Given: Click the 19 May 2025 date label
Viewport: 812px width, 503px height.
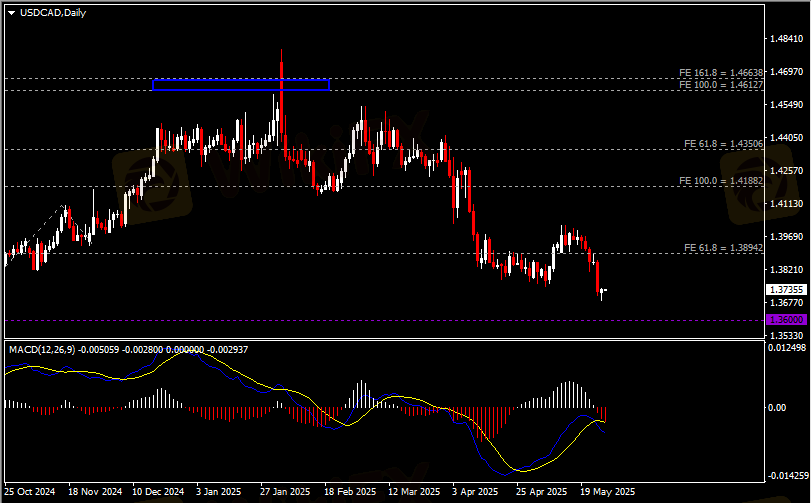Looking at the screenshot, I should tap(607, 492).
